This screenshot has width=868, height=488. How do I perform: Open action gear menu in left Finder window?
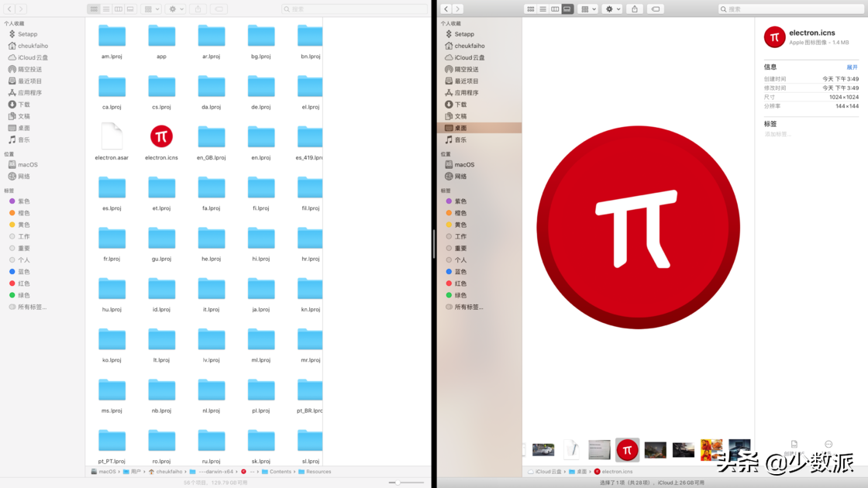pos(176,9)
